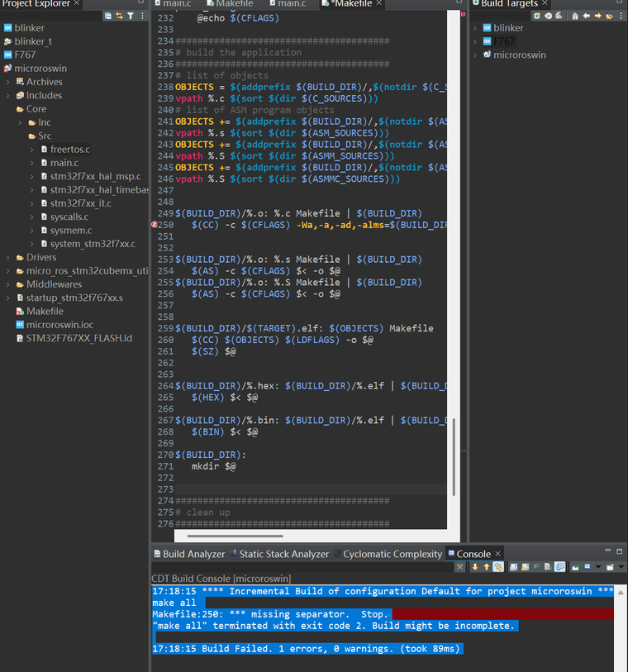Open Project Explorer filter options

(131, 16)
